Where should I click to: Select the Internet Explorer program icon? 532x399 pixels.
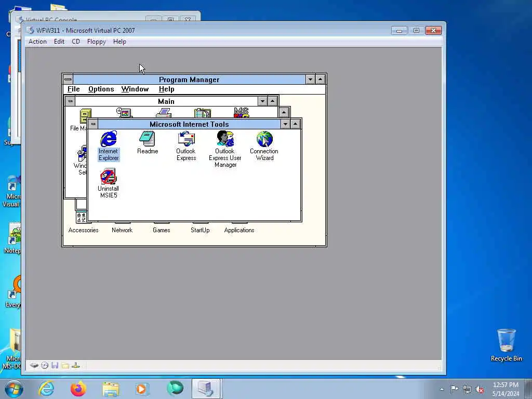click(x=109, y=139)
